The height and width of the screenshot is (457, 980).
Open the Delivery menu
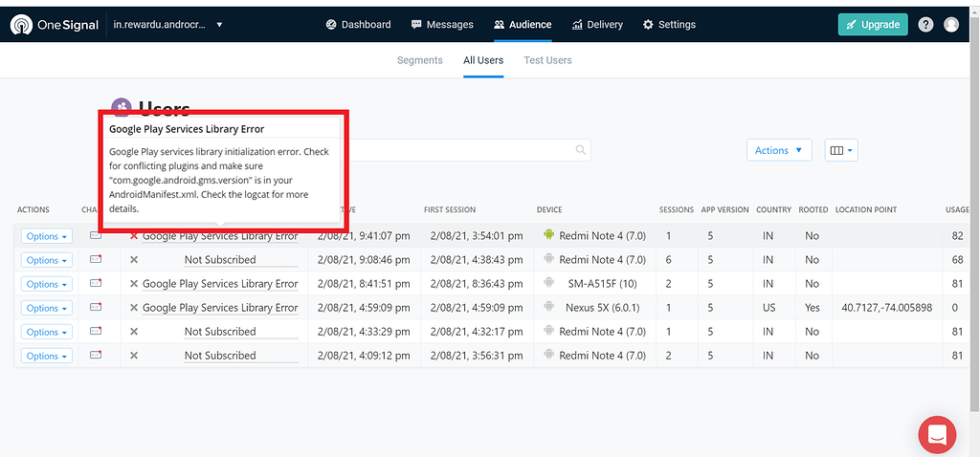(x=597, y=24)
